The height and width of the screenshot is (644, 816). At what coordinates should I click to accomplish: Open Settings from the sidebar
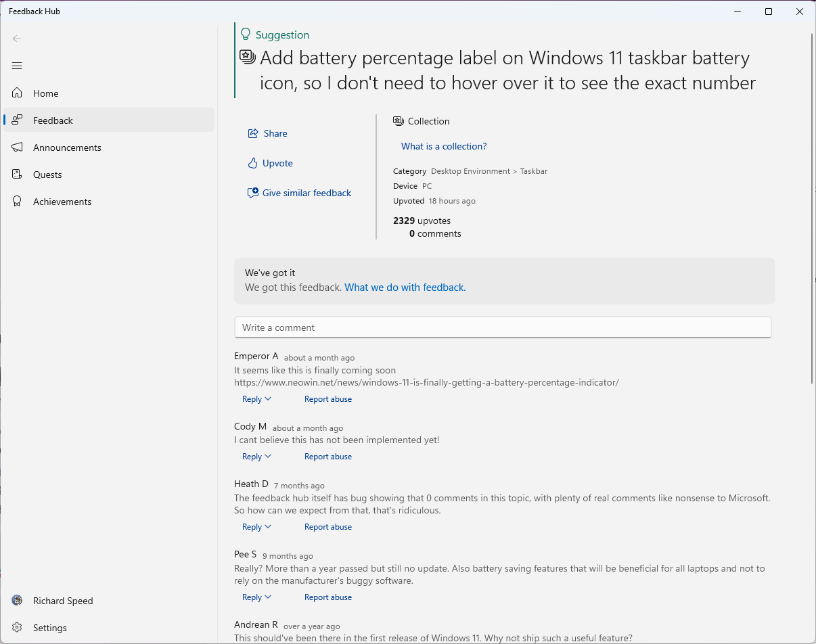point(109,628)
